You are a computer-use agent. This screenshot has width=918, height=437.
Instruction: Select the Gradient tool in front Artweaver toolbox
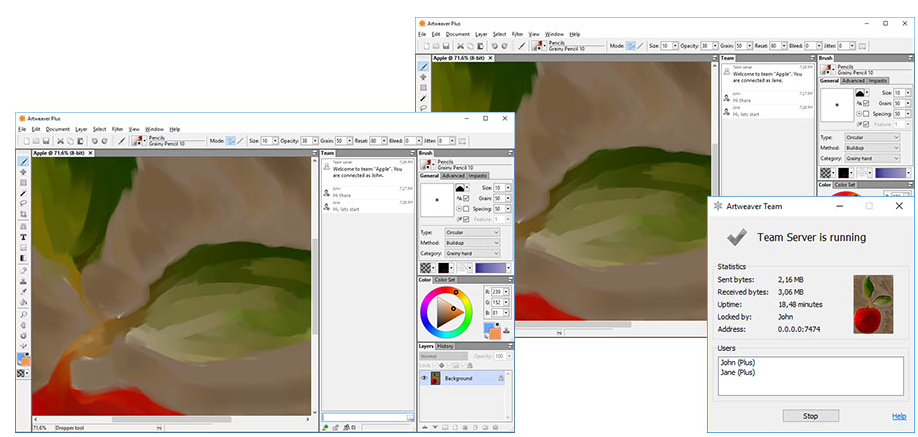24,258
